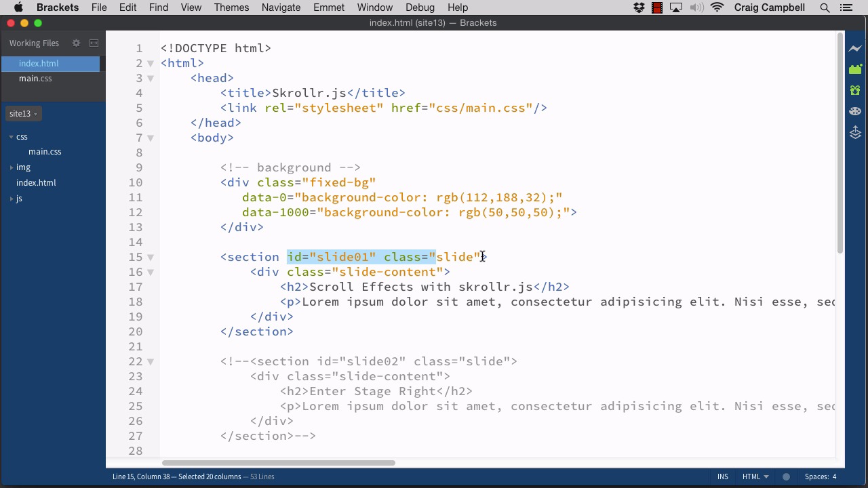This screenshot has width=868, height=488.
Task: Click the css/main.css href text
Action: [481, 108]
